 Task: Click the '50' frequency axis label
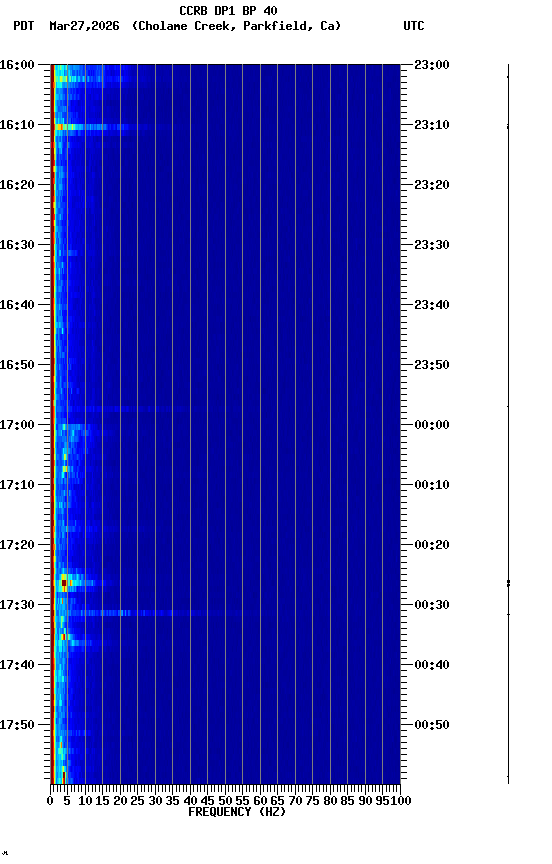coord(225,801)
